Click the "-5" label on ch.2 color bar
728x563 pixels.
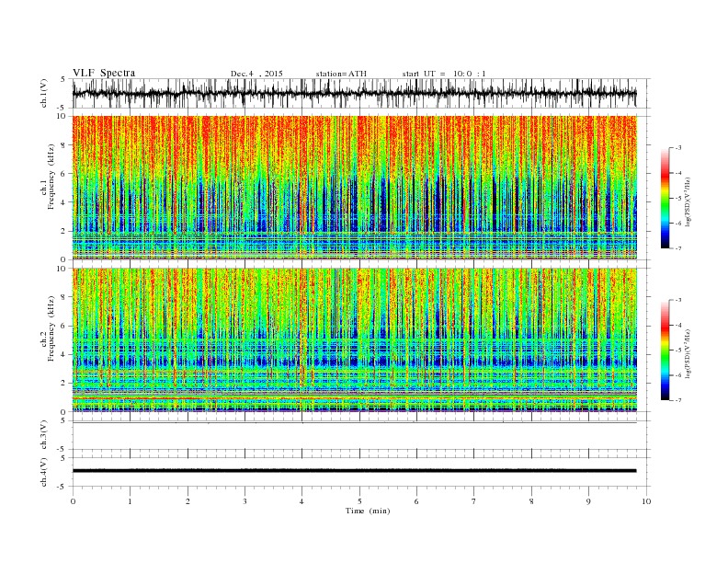[x=677, y=350]
